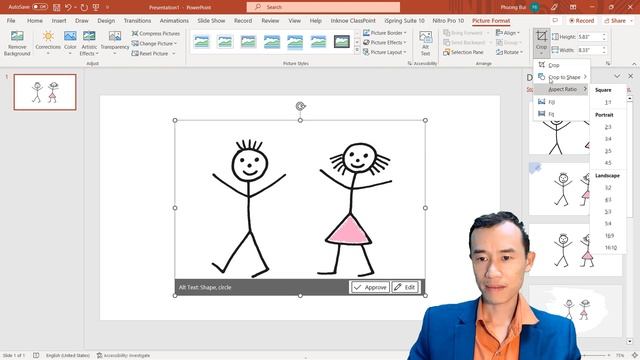
Task: Apply the first picture style thumbnail
Action: point(202,42)
